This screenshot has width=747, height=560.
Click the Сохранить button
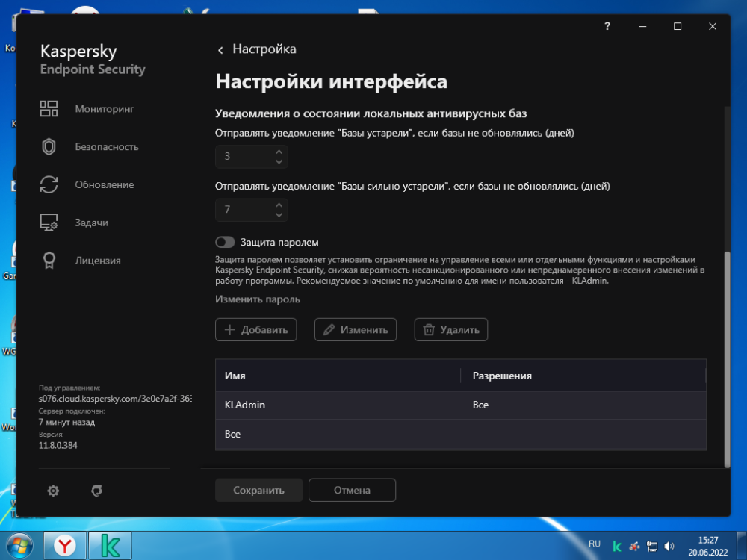[258, 490]
